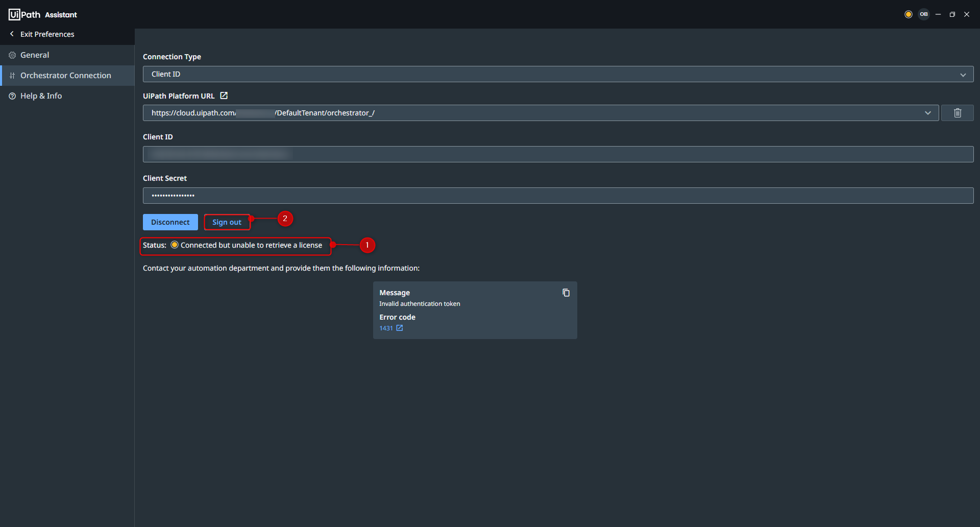The height and width of the screenshot is (527, 980).
Task: Click the Client ID input field
Action: 558,154
